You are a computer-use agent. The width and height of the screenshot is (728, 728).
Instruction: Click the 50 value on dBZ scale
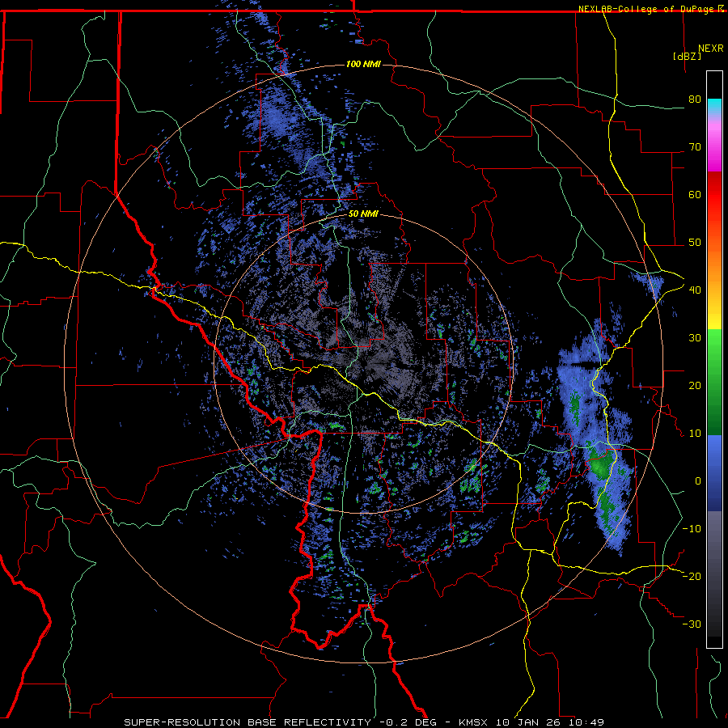click(x=695, y=243)
